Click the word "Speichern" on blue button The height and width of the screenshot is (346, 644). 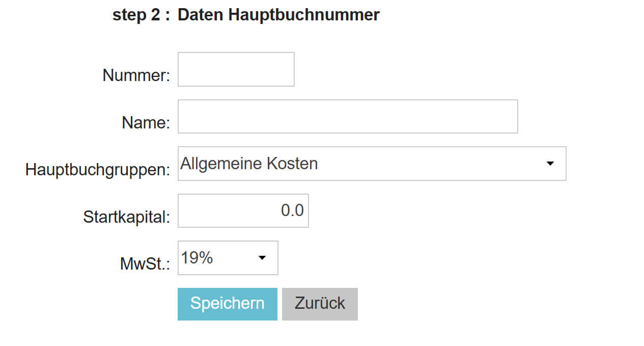[227, 304]
